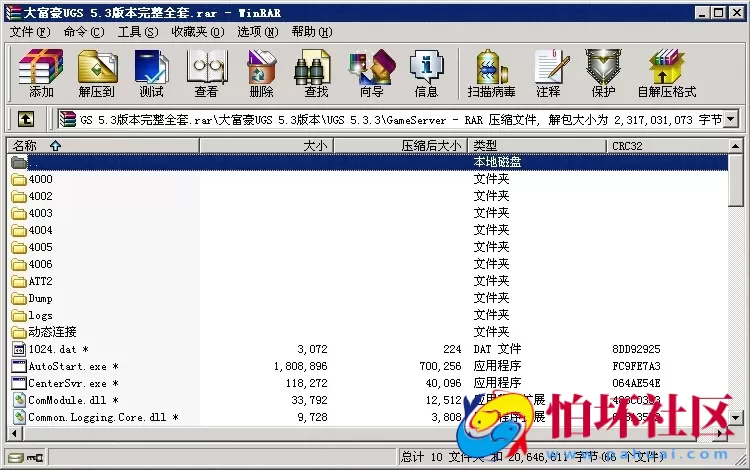750x470 pixels.
Task: Click SFX format (自解压格式) icon
Action: 667,73
